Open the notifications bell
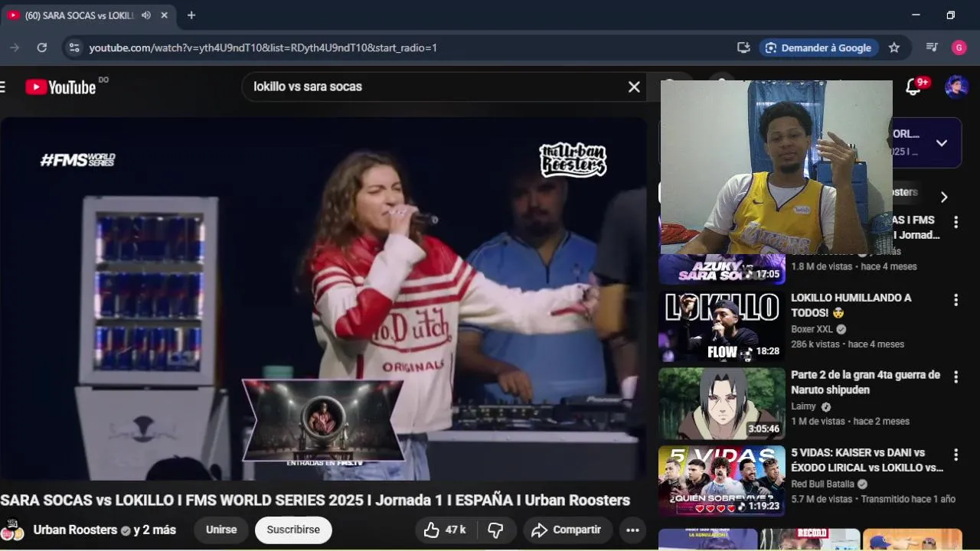The image size is (980, 551). (x=913, y=87)
